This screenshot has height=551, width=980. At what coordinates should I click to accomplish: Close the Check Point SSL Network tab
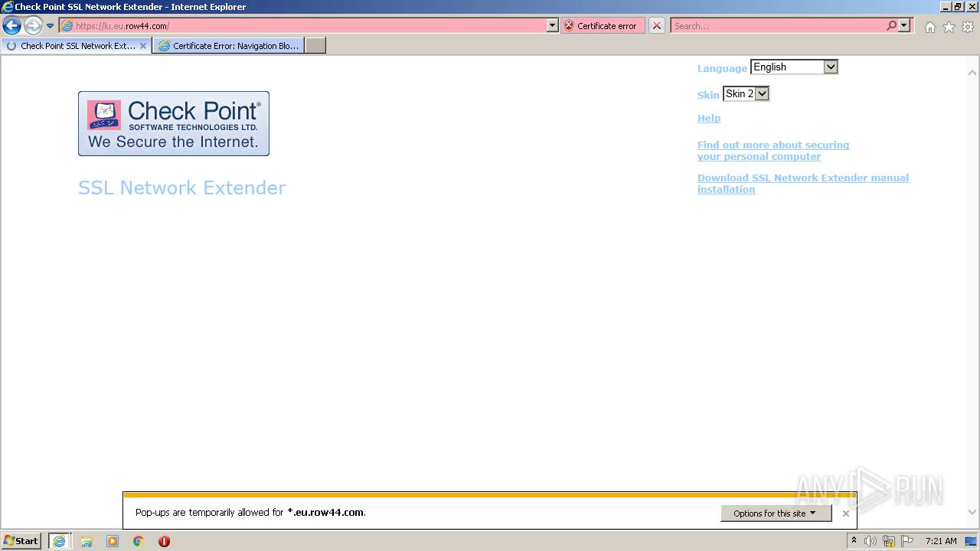click(142, 46)
